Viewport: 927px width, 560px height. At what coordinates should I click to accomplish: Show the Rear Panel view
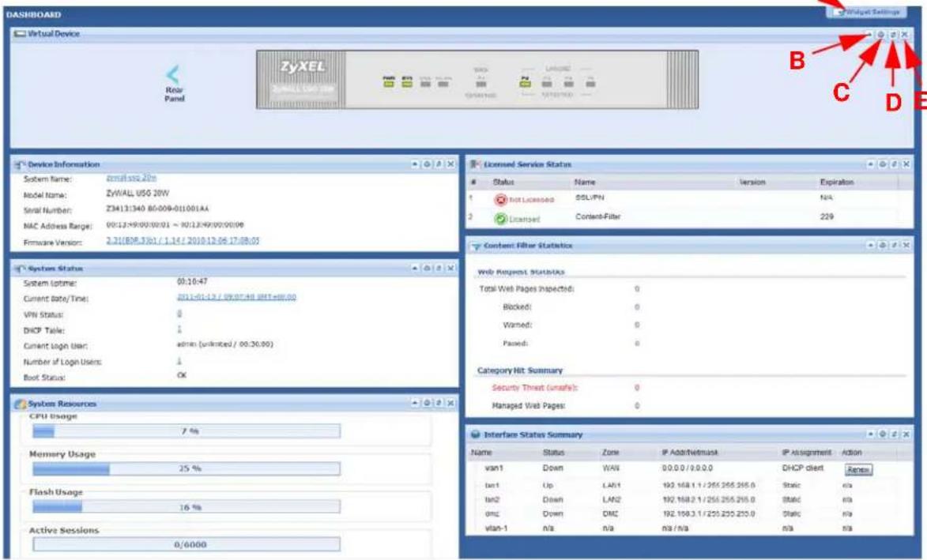point(173,84)
